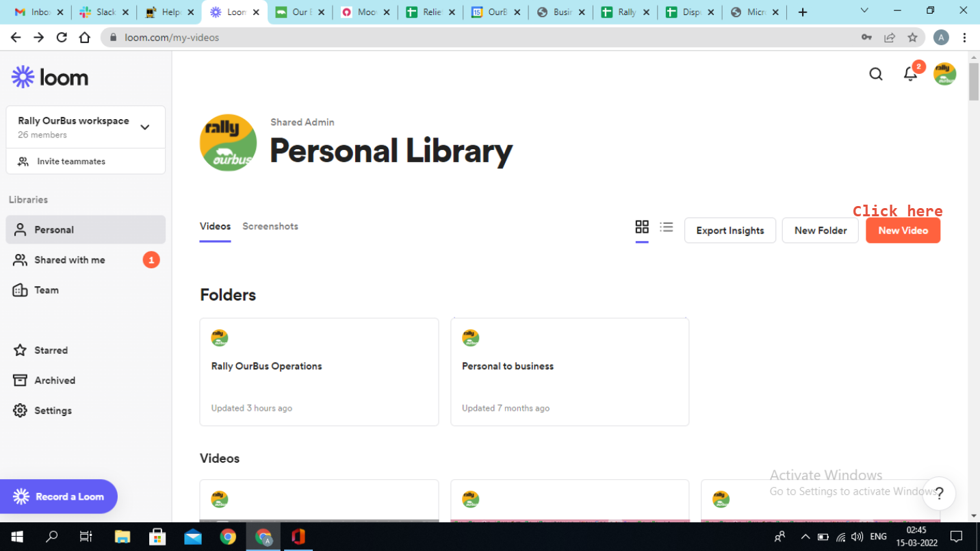The height and width of the screenshot is (551, 980).
Task: Click the Record a Loom button
Action: click(x=58, y=496)
